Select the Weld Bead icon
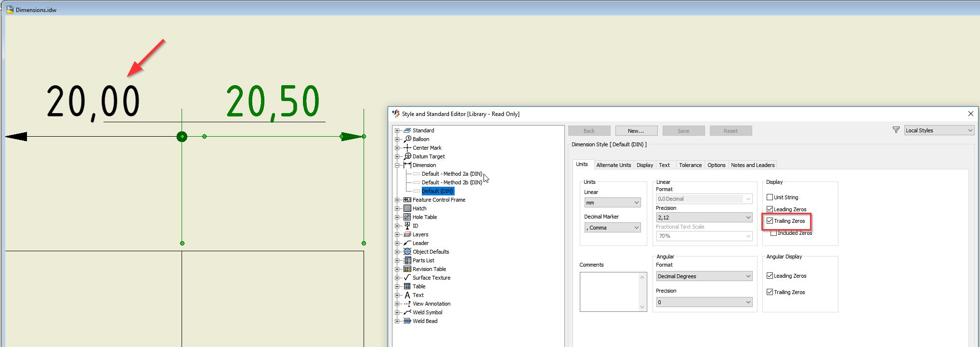 pyautogui.click(x=407, y=321)
